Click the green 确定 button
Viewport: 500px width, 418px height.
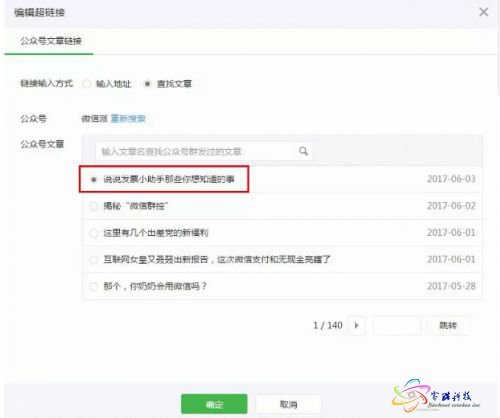[214, 404]
